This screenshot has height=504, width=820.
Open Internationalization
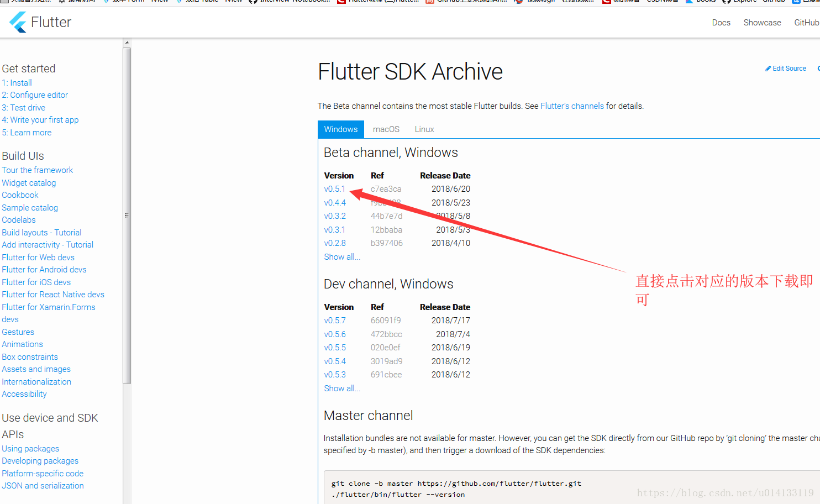pos(36,382)
